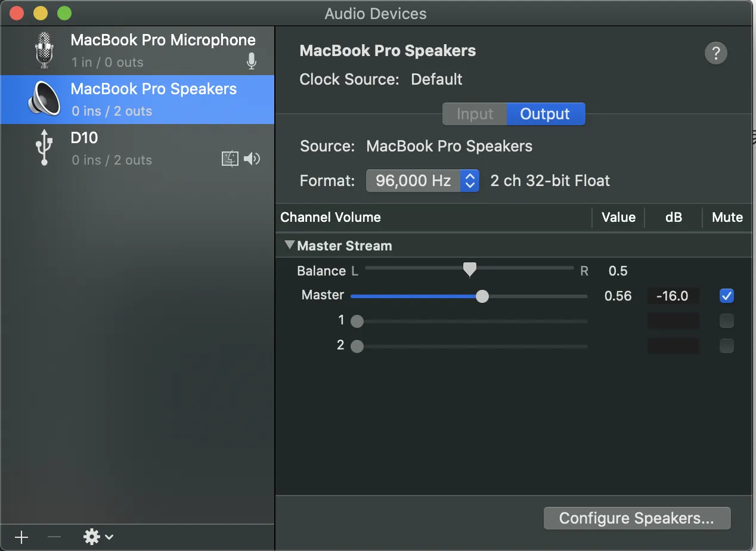Toggle the channel 2 mute checkbox
The height and width of the screenshot is (551, 756).
tap(726, 346)
